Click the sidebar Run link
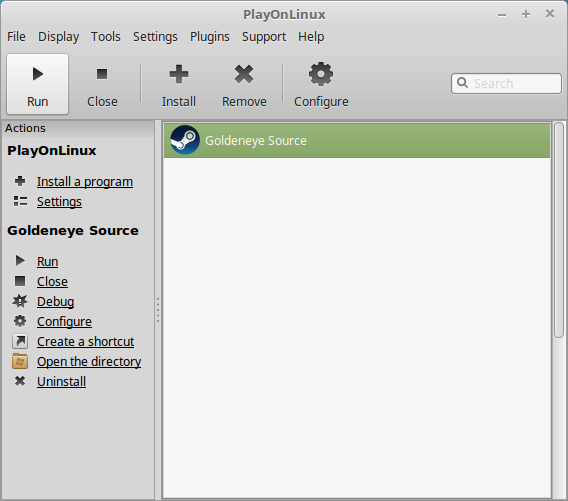Image resolution: width=568 pixels, height=501 pixels. pos(47,262)
